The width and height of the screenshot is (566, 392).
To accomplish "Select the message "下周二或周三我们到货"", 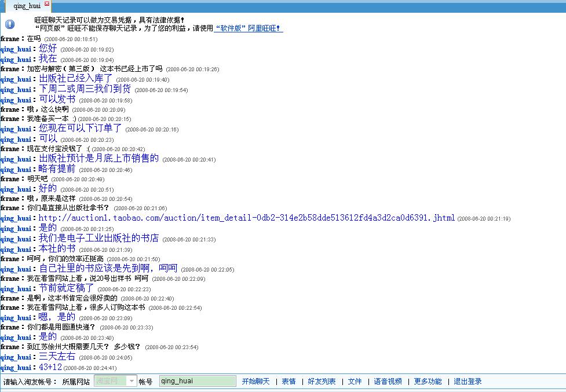I will (x=85, y=89).
